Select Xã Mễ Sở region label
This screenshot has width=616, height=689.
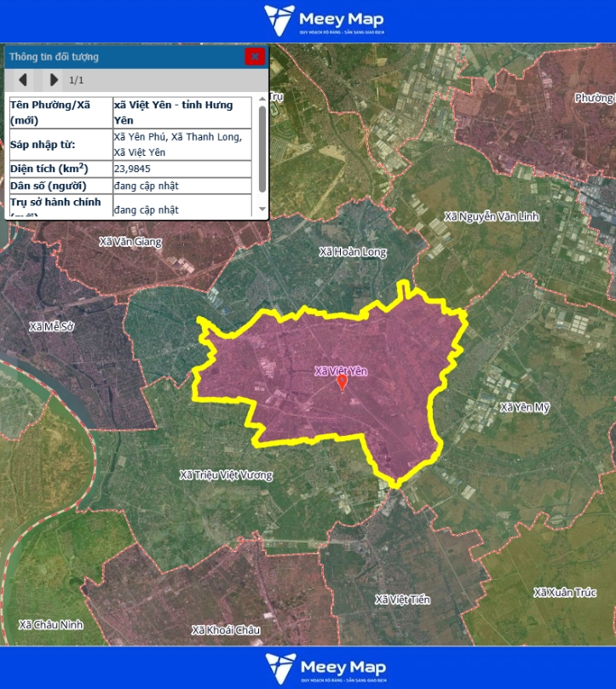tap(52, 326)
